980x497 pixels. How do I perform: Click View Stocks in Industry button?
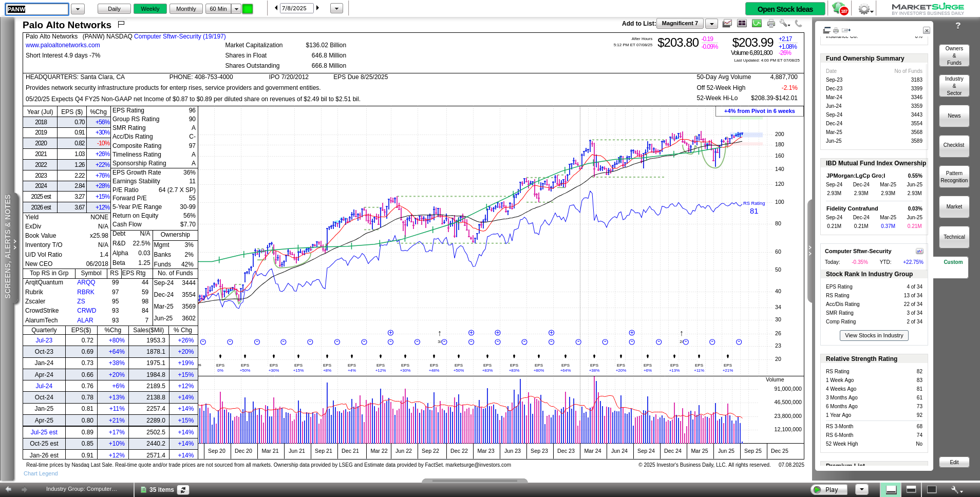874,335
